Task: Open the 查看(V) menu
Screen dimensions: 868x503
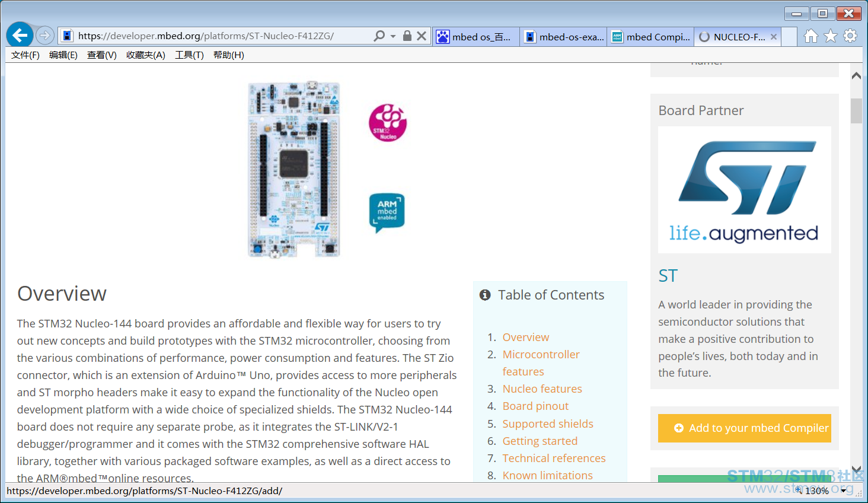Action: point(102,55)
